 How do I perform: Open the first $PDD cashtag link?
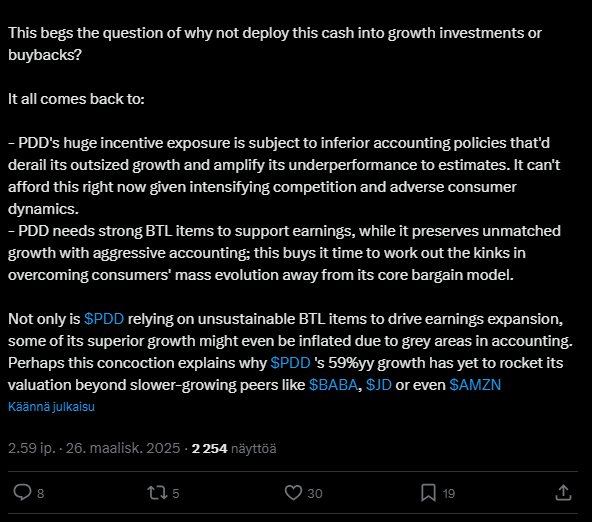click(x=104, y=319)
